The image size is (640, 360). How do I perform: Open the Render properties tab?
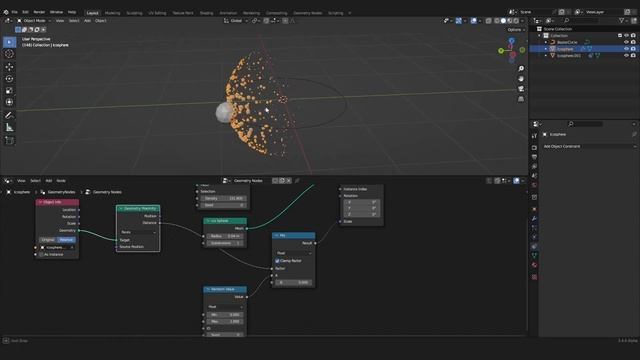tap(534, 147)
